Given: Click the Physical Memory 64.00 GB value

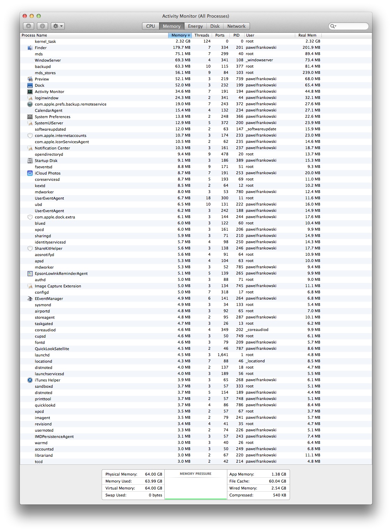Looking at the screenshot, I should [154, 474].
